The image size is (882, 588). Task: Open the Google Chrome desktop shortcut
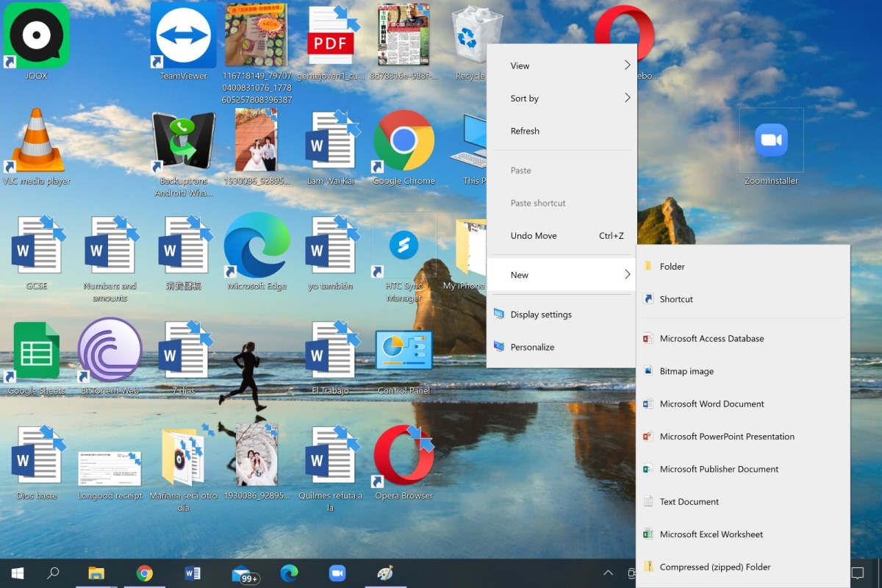(x=404, y=147)
